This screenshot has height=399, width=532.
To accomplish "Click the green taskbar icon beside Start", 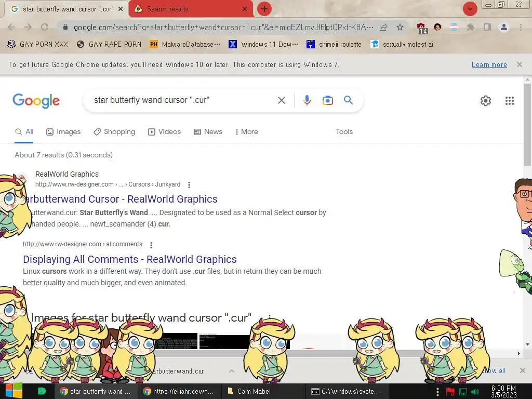I will tap(42, 391).
